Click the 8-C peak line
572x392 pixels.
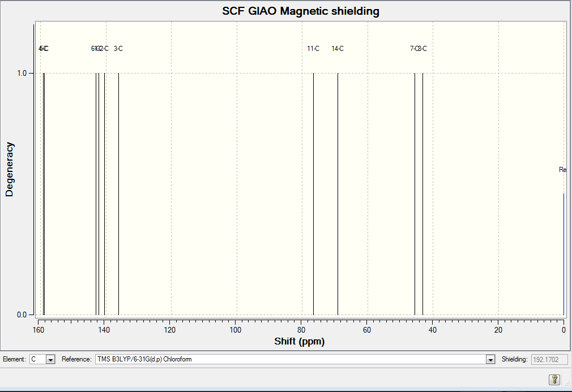point(423,194)
